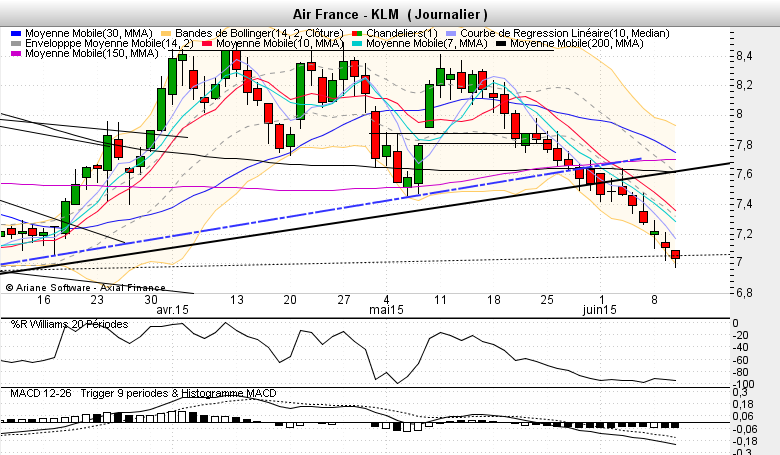Click the price label '8,4' on the price axis

coord(744,56)
